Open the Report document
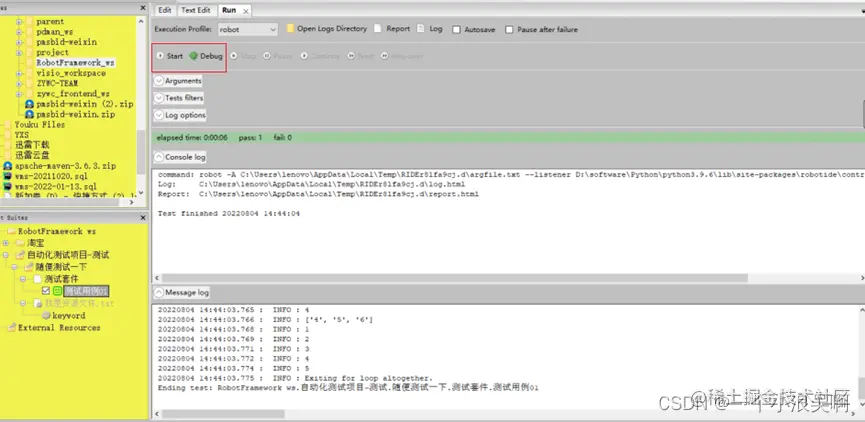Screen dimensions: 865x422 (x=392, y=29)
